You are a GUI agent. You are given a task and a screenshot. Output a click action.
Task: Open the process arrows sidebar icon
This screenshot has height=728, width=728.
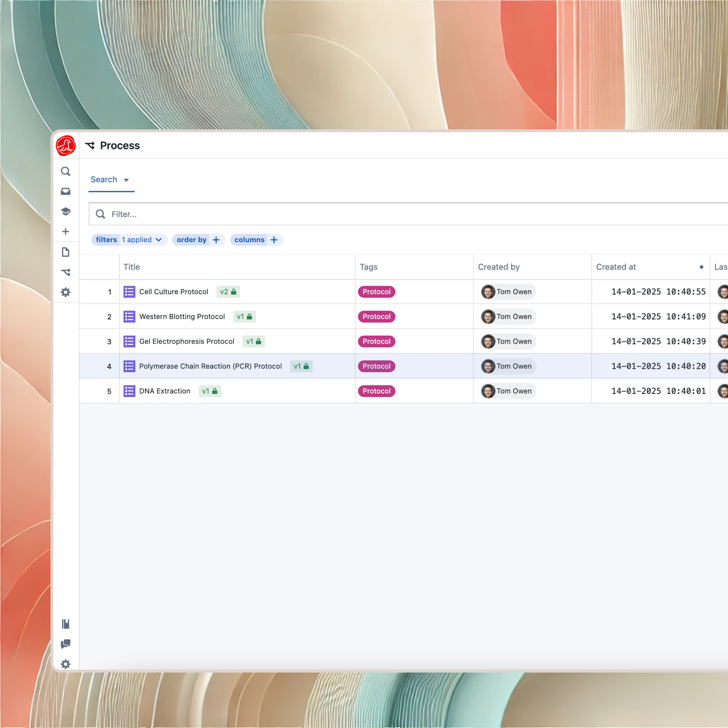(66, 272)
